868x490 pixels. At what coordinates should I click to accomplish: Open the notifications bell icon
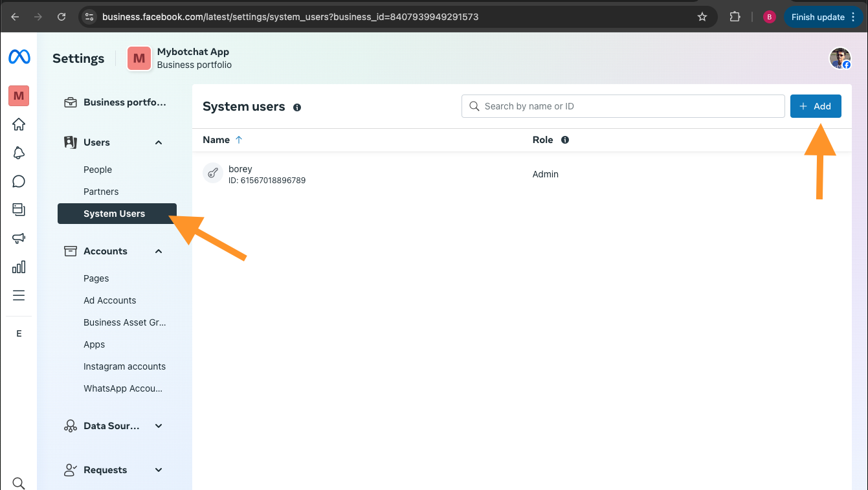pyautogui.click(x=19, y=153)
